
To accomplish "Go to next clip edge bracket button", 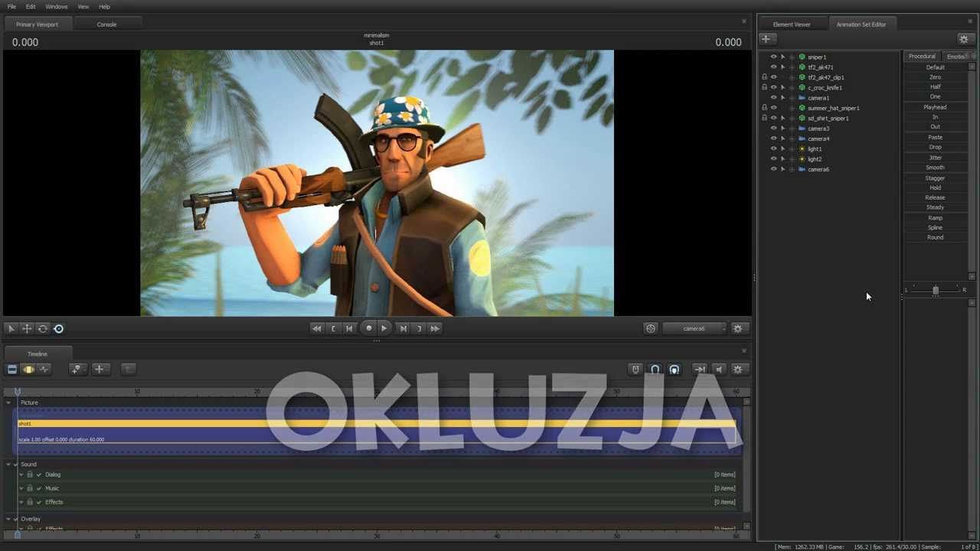I will point(419,328).
